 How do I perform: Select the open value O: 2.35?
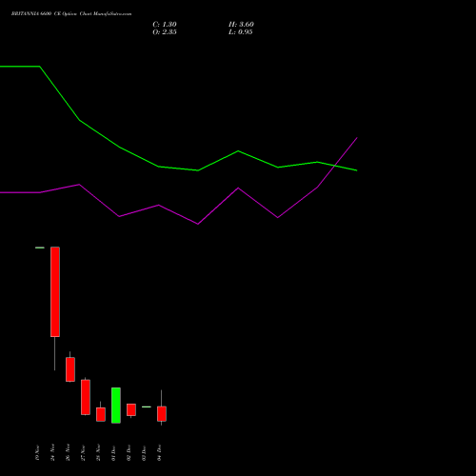165,32
